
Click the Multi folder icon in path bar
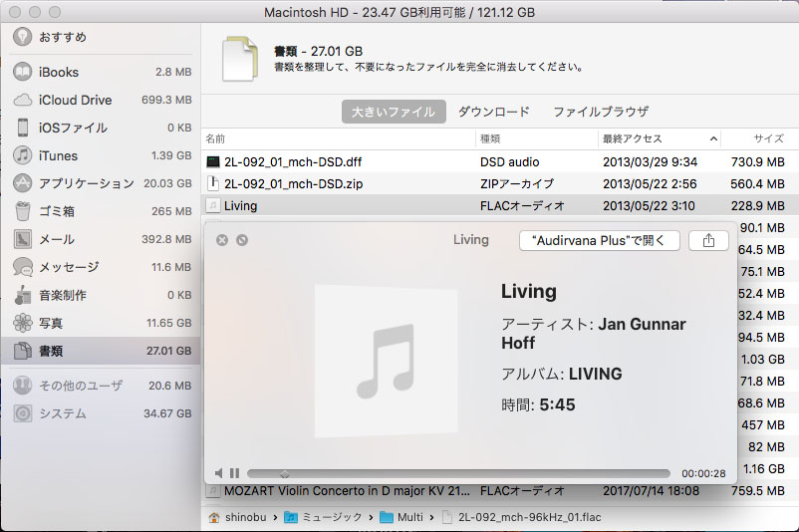coord(387,517)
